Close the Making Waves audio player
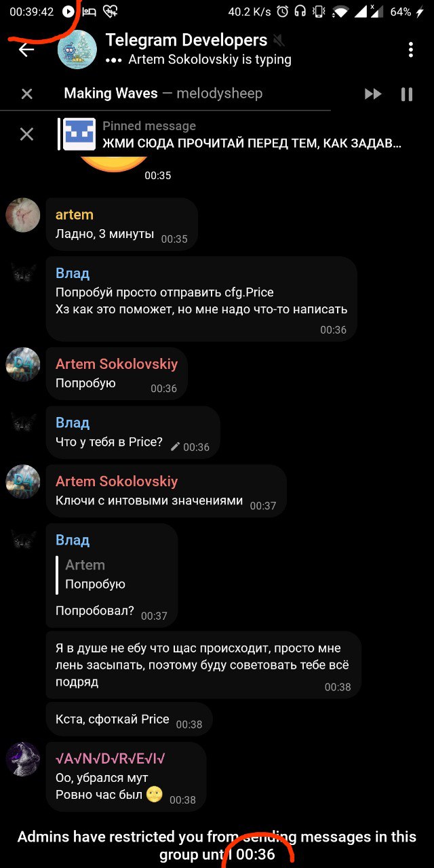The image size is (434, 868). coord(26,94)
